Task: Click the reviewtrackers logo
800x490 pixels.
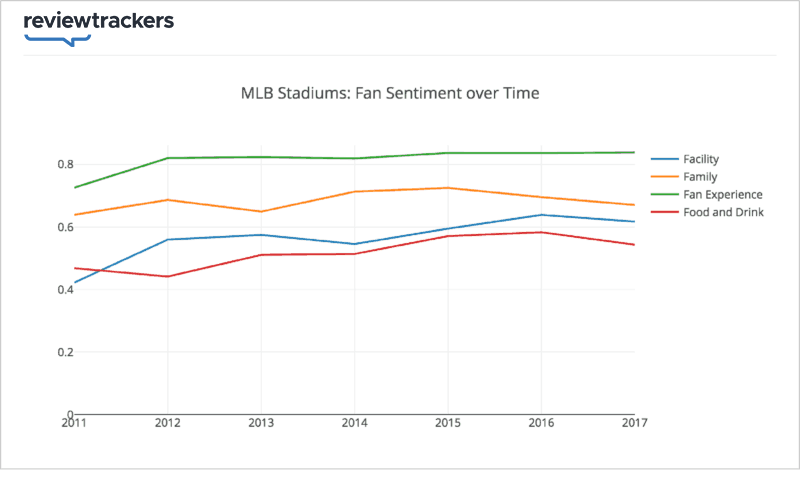Action: coord(98,24)
